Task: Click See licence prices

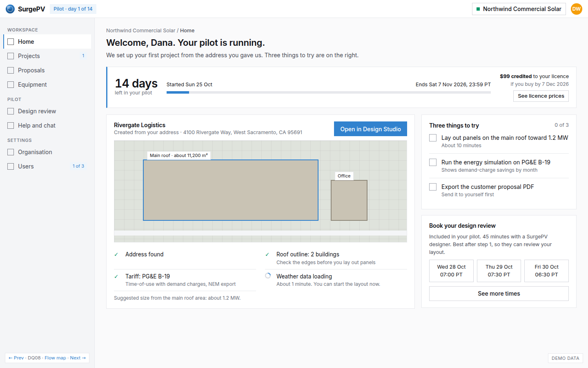Action: click(541, 96)
